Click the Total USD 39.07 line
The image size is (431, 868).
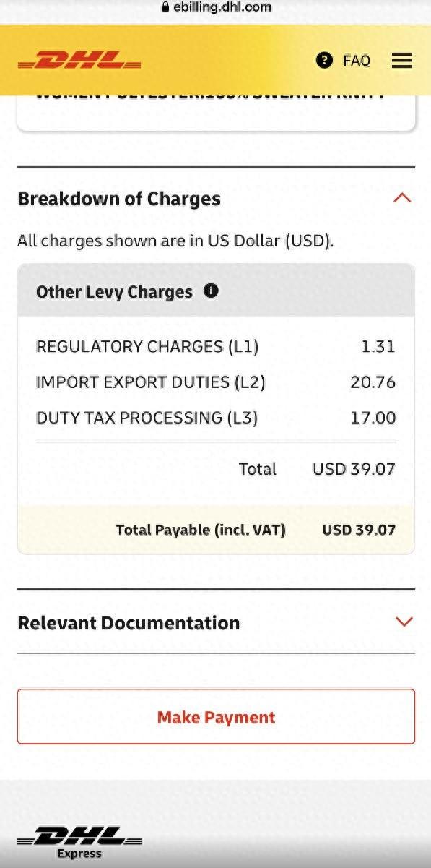pyautogui.click(x=317, y=469)
